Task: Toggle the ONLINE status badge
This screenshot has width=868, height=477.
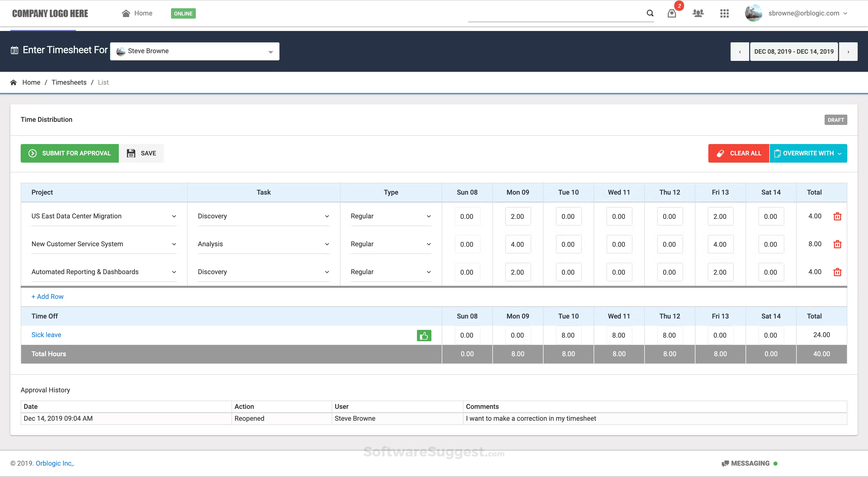Action: pos(183,13)
